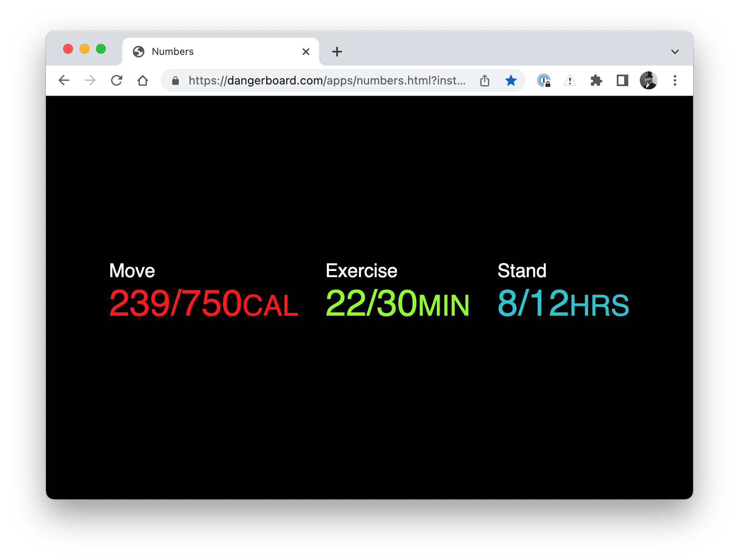Screen dimensions: 739x560
Task: Toggle the bookmark star
Action: point(511,80)
